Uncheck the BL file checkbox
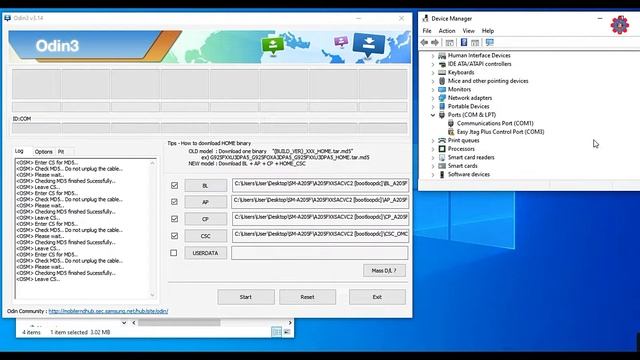640x360 pixels. (174, 185)
